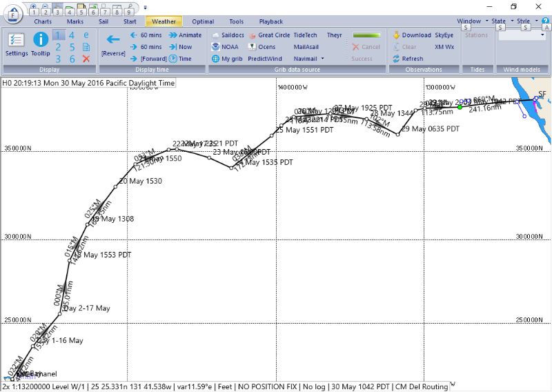The height and width of the screenshot is (392, 552).
Task: Refresh the observations
Action: (x=407, y=59)
